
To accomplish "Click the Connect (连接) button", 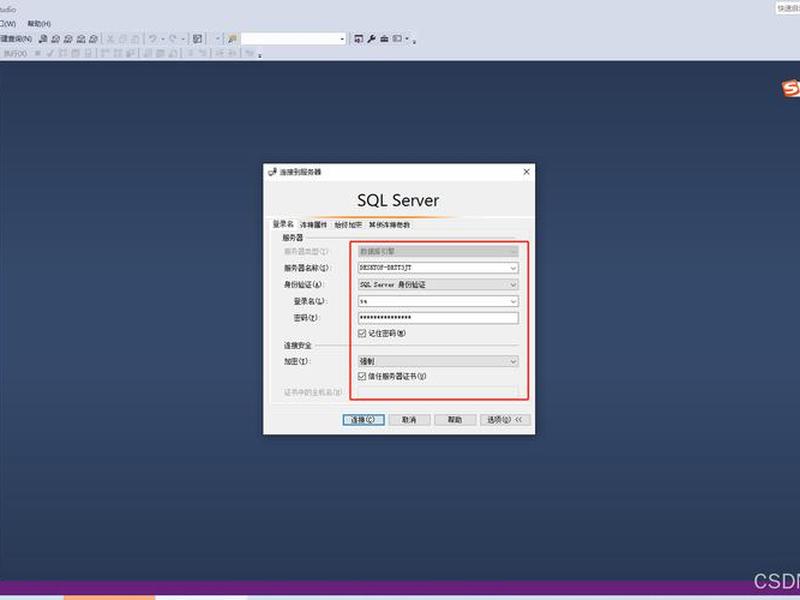I will coord(363,419).
